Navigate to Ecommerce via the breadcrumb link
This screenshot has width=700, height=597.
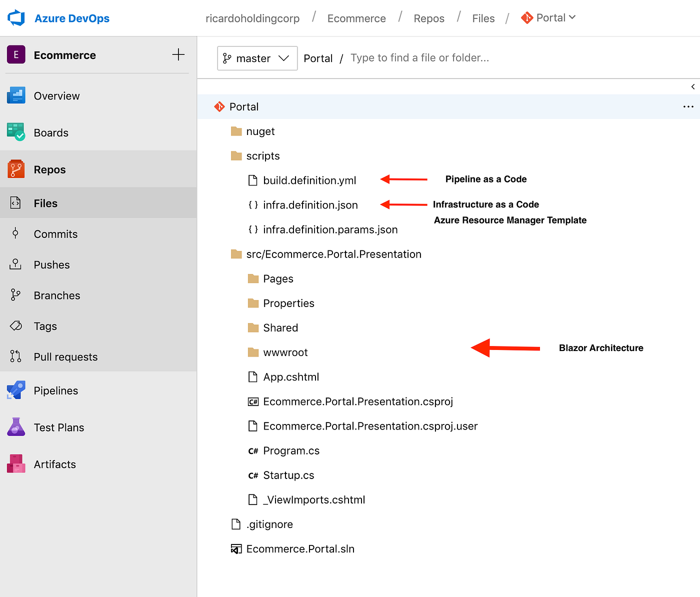point(356,17)
